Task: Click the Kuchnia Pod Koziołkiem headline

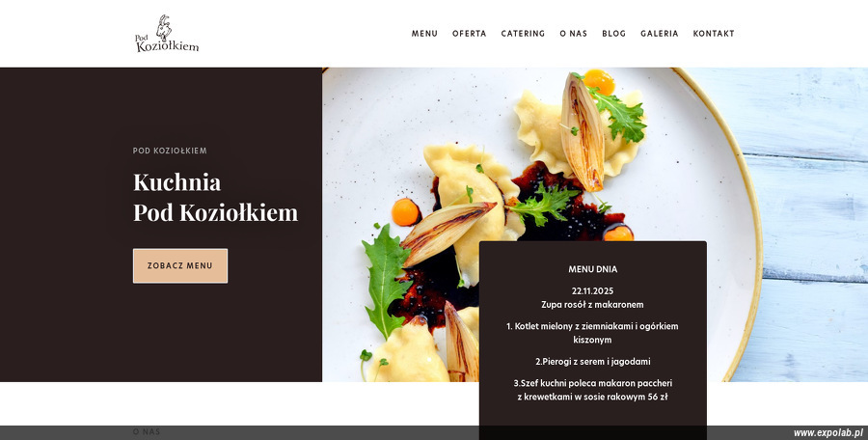Action: point(215,197)
